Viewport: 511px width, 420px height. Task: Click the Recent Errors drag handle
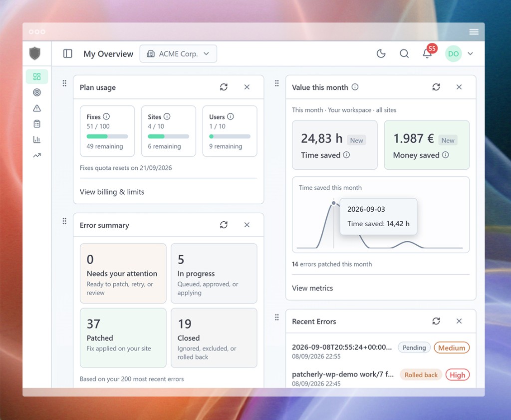276,317
